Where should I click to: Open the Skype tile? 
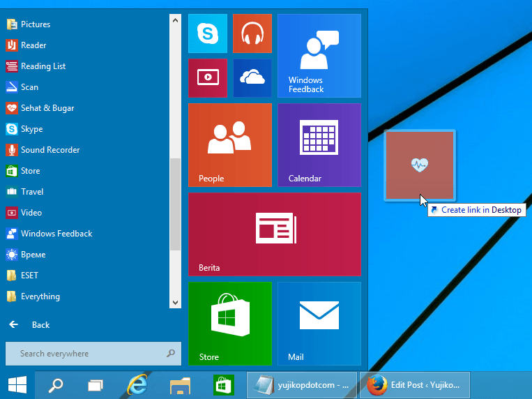tap(208, 33)
